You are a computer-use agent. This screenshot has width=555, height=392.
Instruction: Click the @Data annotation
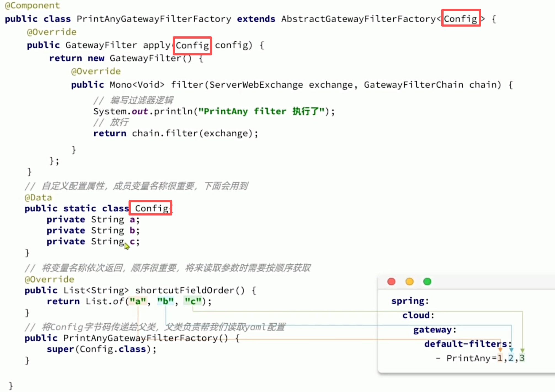(x=38, y=197)
